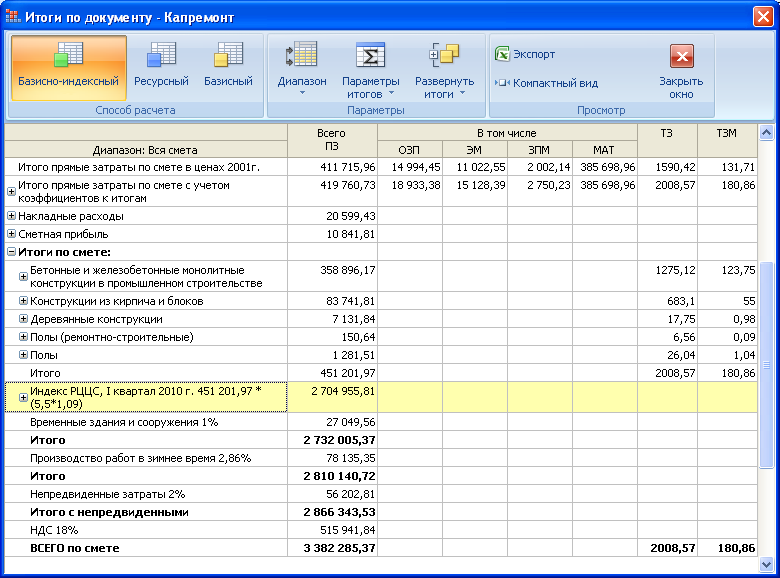The image size is (780, 578).
Task: Click the scrollbar down arrow
Action: [x=766, y=564]
